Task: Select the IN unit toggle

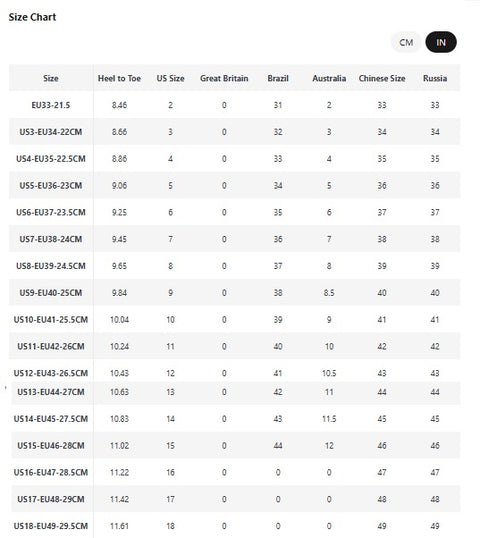Action: pos(441,43)
